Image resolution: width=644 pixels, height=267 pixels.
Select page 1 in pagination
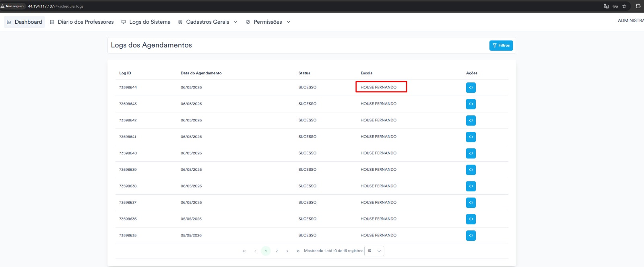tap(266, 251)
